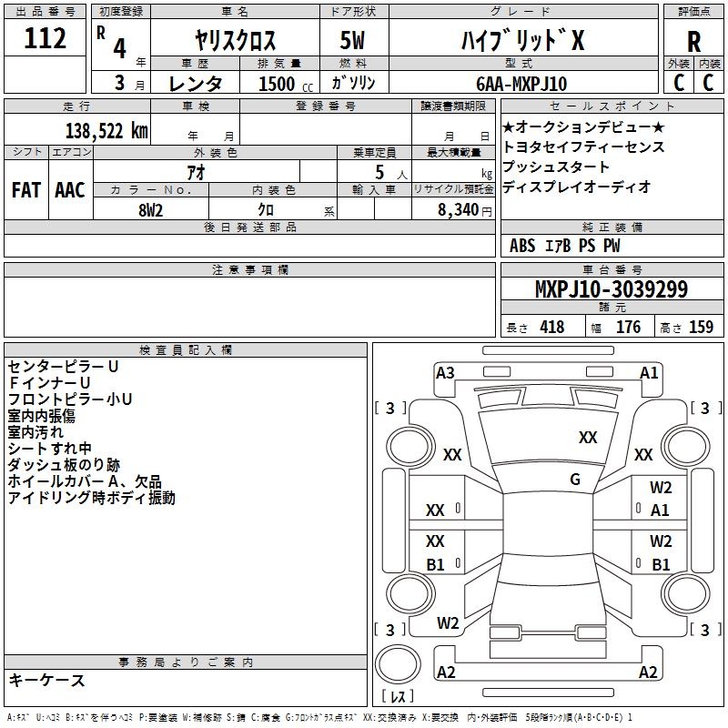Click shift type FAT
Screen dimensions: 728x728
coord(26,190)
